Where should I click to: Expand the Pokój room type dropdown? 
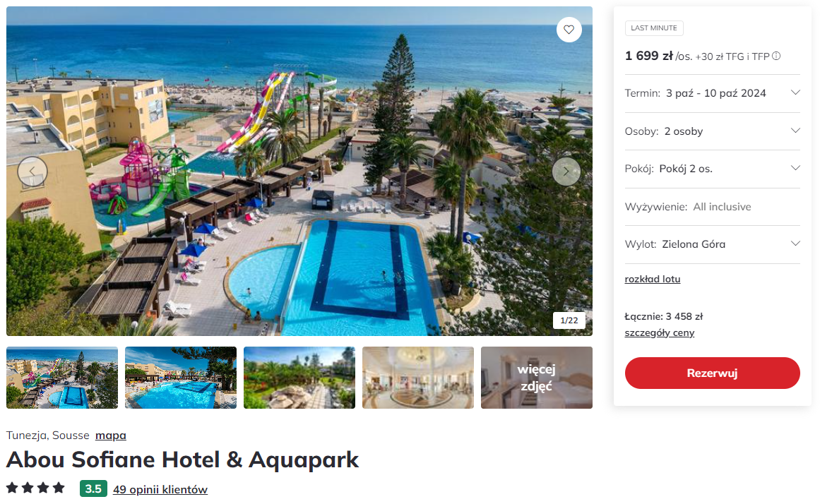click(712, 169)
